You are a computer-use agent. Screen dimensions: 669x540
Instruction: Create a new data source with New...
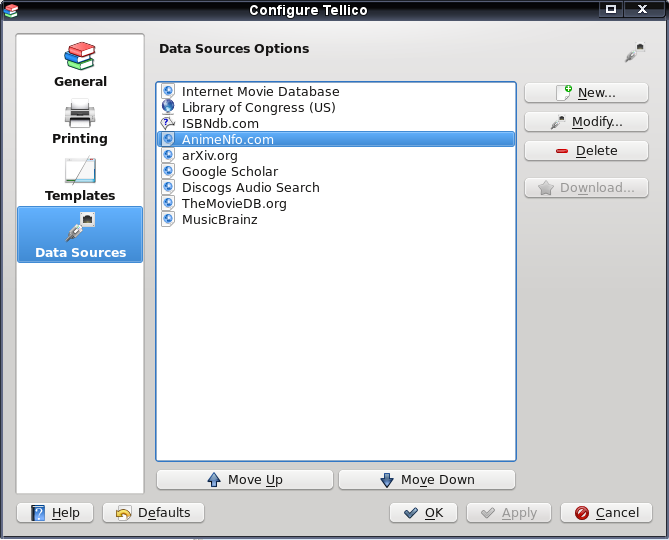[x=586, y=93]
